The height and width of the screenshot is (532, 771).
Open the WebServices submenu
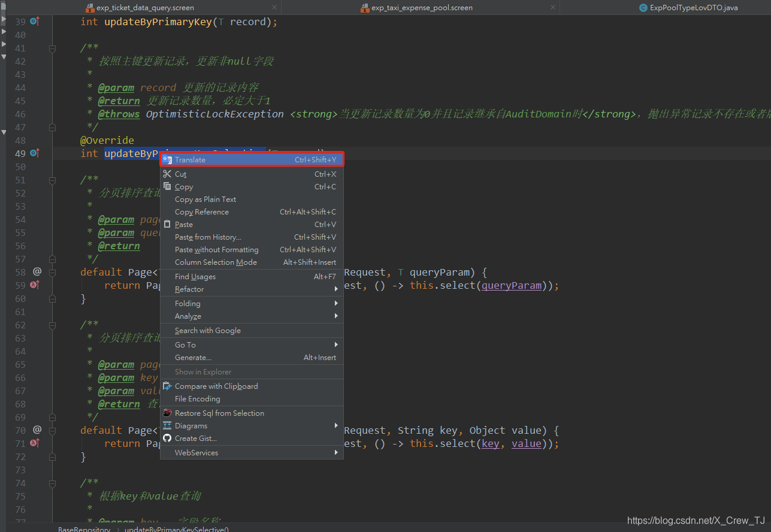pyautogui.click(x=252, y=453)
